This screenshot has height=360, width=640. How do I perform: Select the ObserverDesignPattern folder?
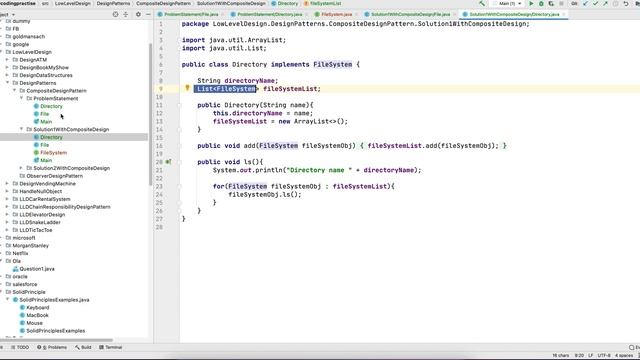click(54, 176)
